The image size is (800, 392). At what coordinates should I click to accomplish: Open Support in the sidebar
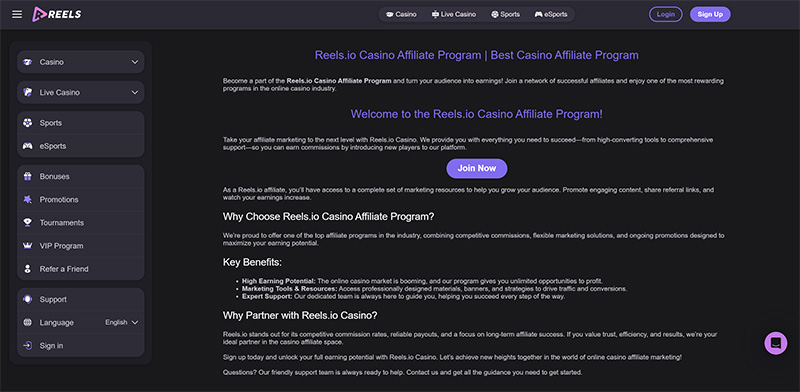(81, 299)
